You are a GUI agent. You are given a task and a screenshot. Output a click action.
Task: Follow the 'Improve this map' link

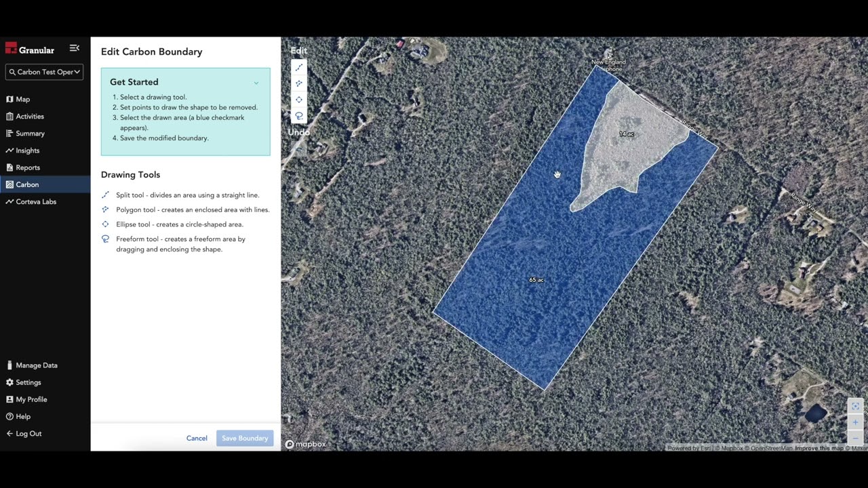[819, 448]
